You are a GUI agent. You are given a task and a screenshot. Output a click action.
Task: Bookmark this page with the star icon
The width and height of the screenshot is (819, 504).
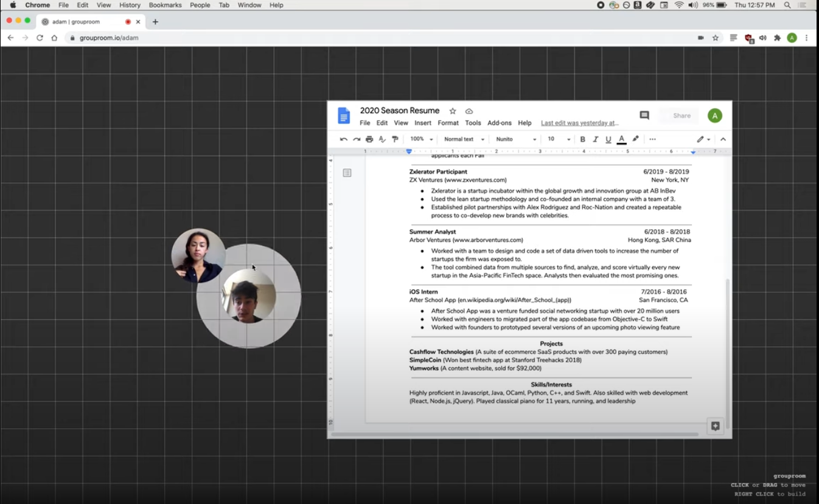tap(716, 38)
